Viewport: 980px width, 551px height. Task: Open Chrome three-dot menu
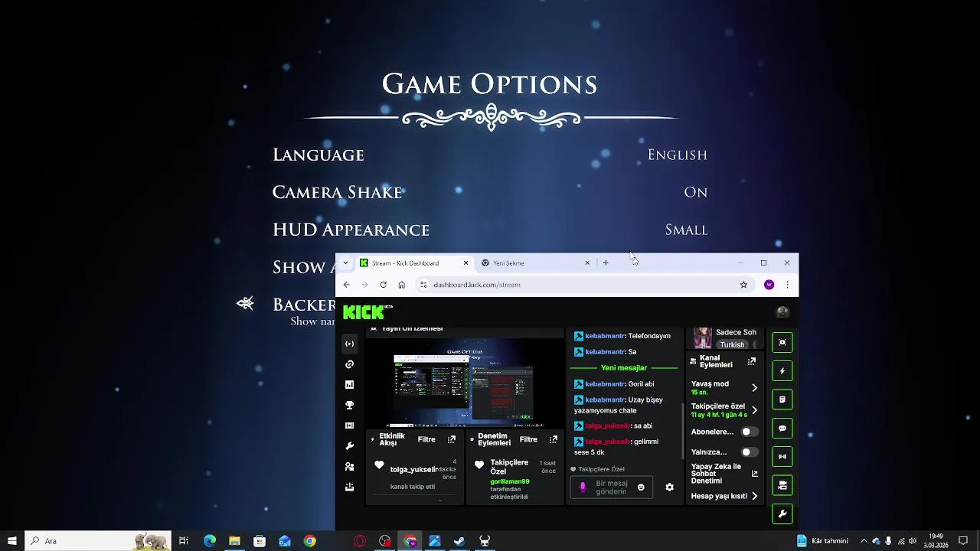787,285
